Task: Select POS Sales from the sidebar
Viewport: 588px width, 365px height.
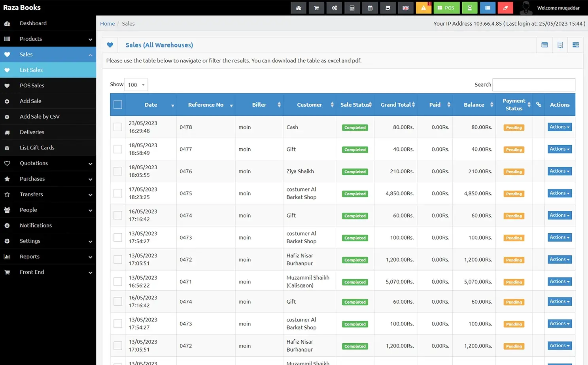Action: pyautogui.click(x=32, y=85)
